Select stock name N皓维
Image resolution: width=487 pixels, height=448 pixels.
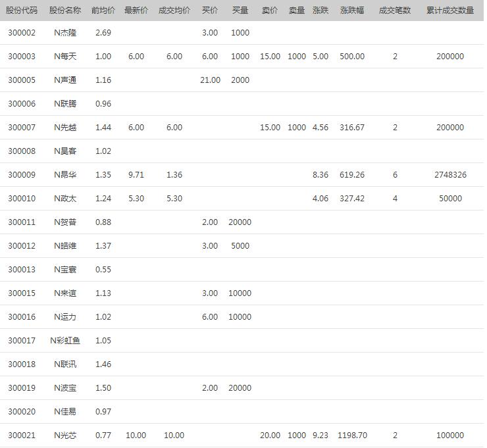(65, 246)
